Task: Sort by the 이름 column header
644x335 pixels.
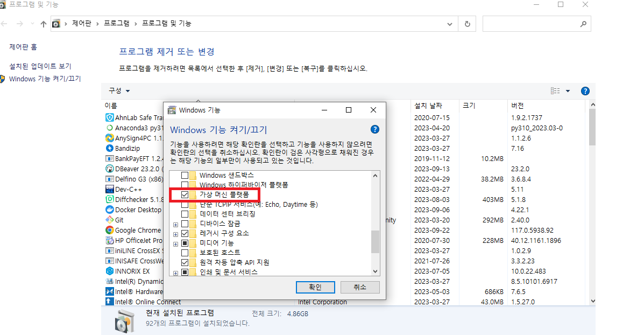Action: 111,106
